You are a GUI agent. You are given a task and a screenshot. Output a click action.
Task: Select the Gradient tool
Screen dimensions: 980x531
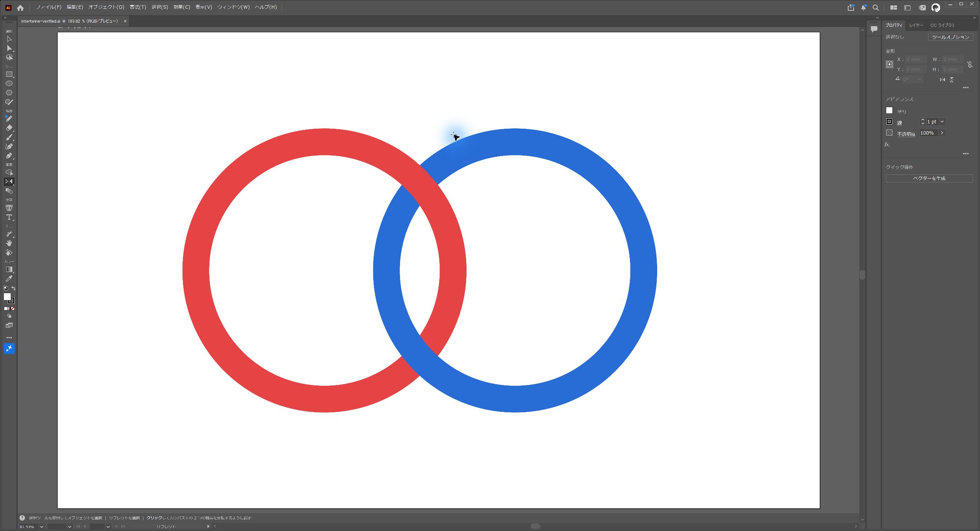click(9, 270)
